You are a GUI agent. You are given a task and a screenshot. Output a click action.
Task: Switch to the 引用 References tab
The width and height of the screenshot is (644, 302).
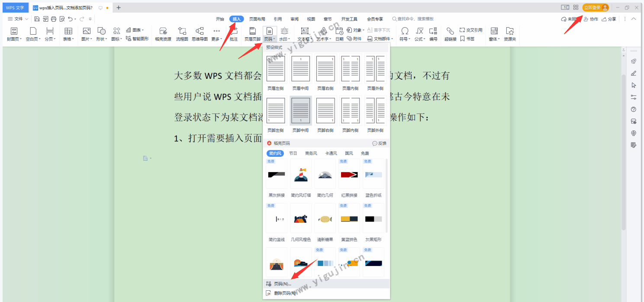coord(278,19)
